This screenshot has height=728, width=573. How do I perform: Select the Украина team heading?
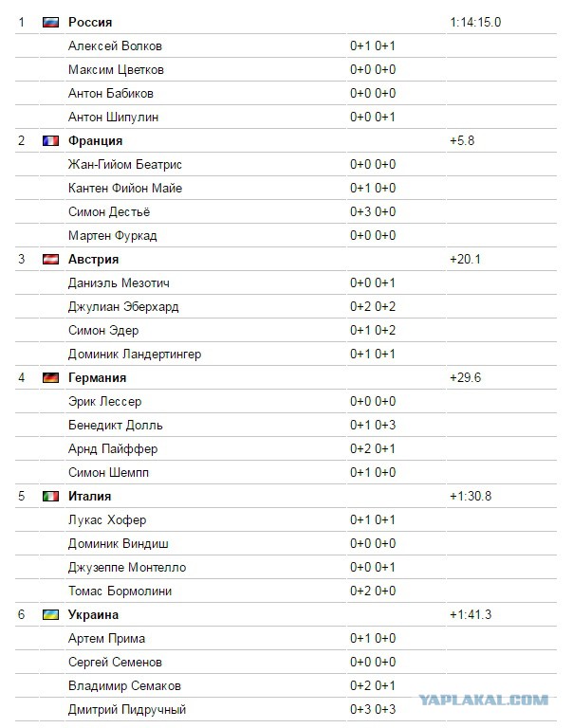pos(93,614)
